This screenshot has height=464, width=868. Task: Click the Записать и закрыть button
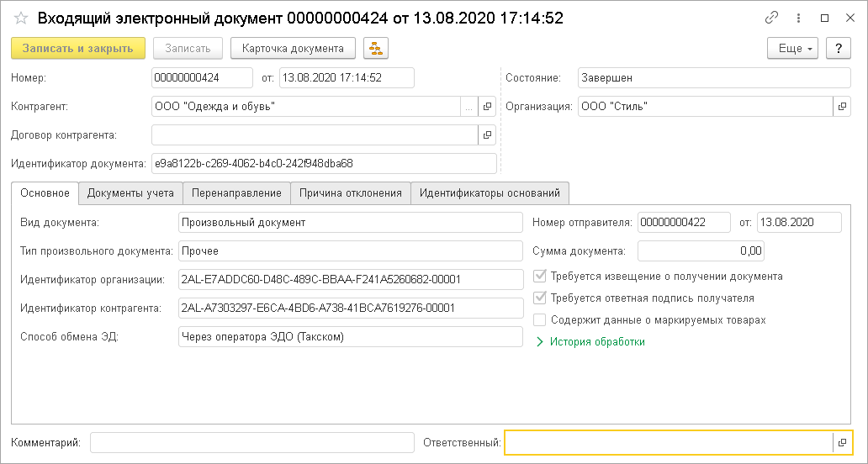[x=78, y=49]
